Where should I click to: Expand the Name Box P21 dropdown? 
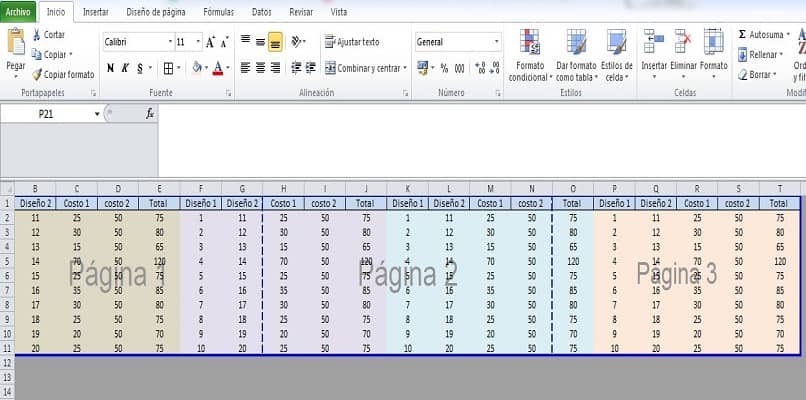pos(97,114)
